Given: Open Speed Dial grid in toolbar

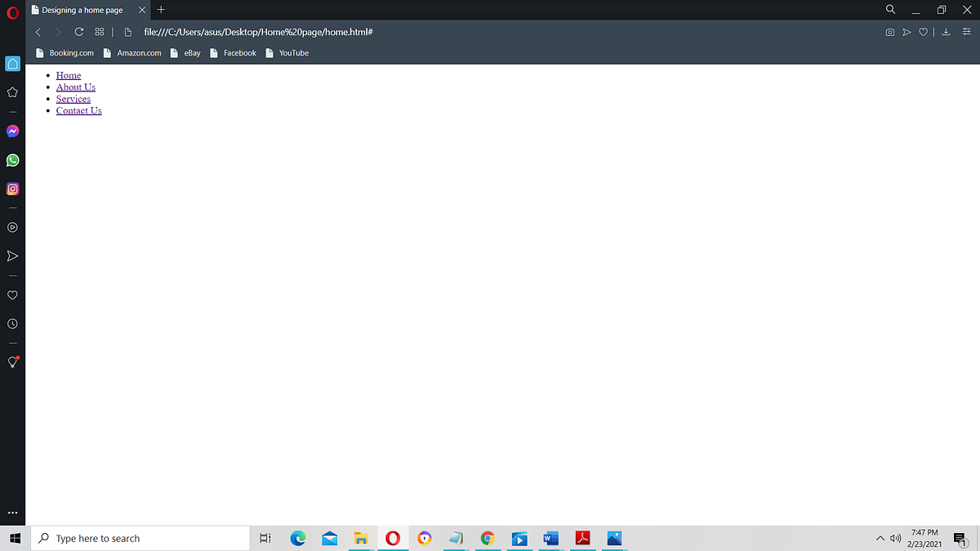Looking at the screenshot, I should [99, 32].
